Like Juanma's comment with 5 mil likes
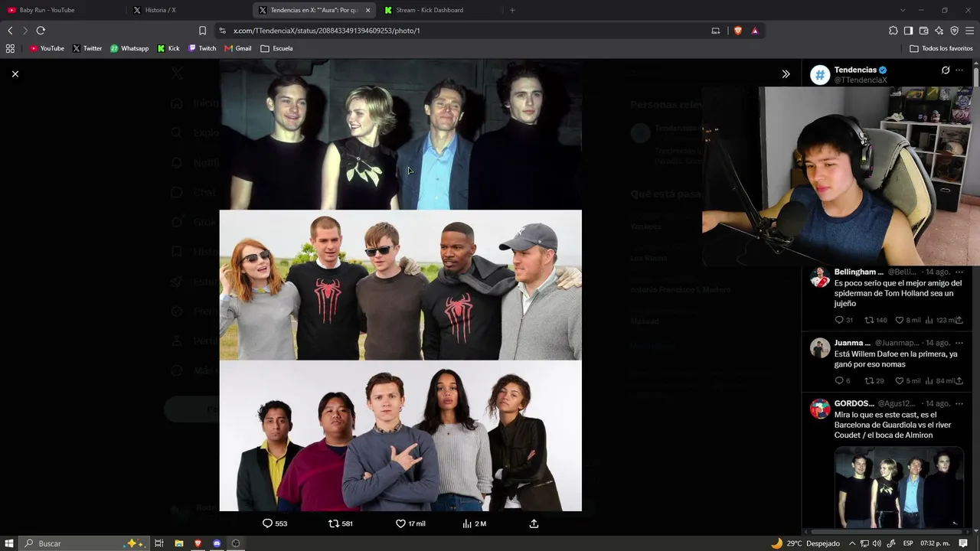Viewport: 980px width, 551px height. [908, 380]
